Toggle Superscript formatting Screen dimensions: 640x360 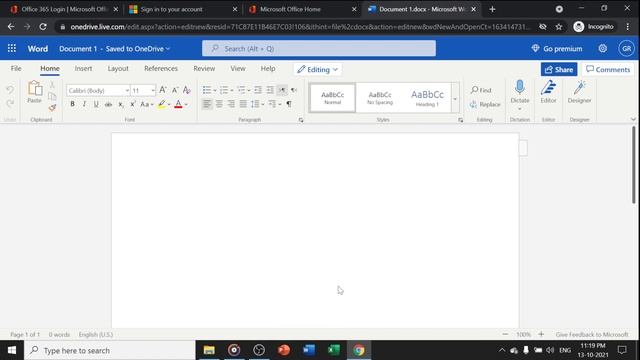coord(133,104)
